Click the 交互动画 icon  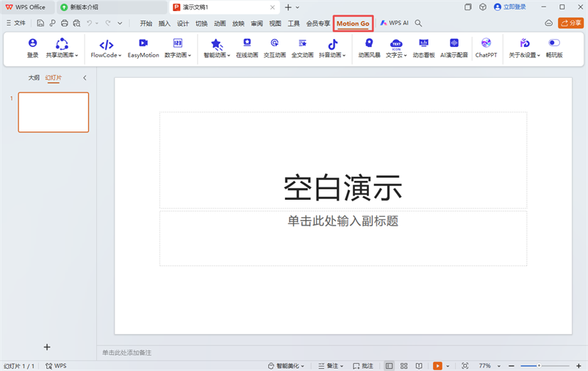click(x=274, y=48)
